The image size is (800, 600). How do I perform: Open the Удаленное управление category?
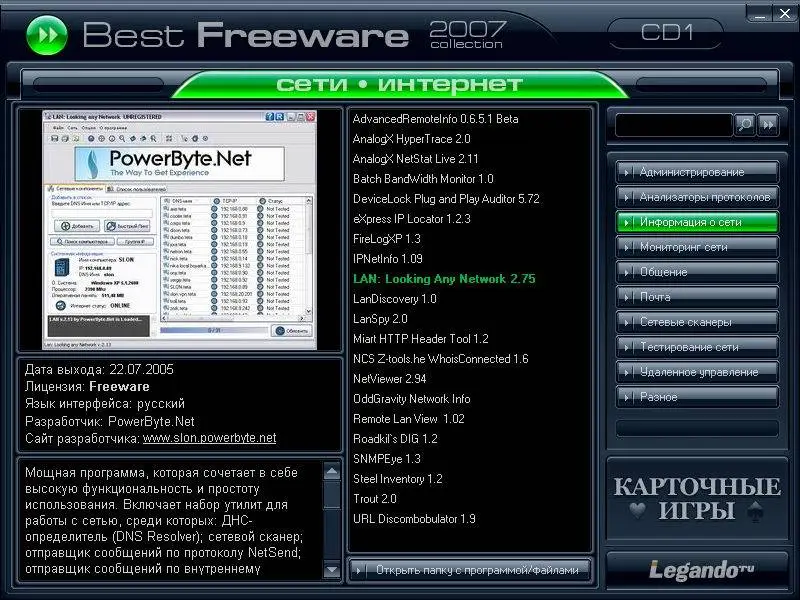click(x=697, y=372)
